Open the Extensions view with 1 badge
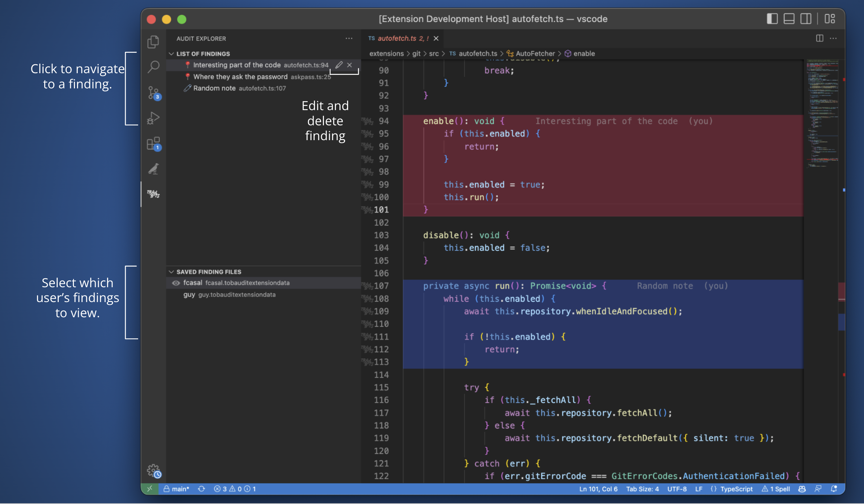864x504 pixels. coord(154,144)
